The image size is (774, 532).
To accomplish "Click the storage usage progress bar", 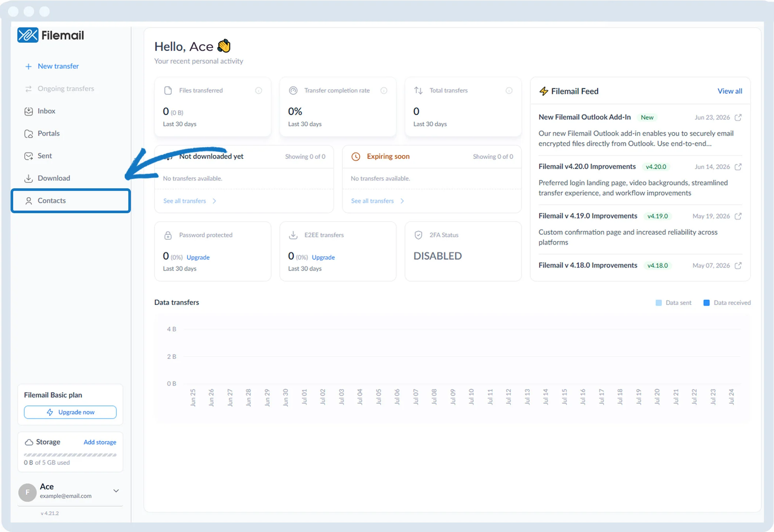I will click(70, 455).
